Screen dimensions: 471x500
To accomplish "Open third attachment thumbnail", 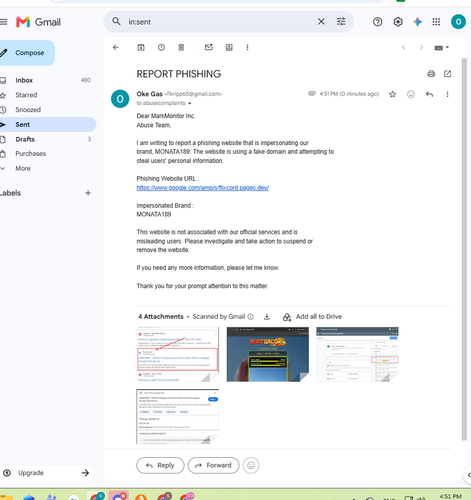I will (x=357, y=354).
